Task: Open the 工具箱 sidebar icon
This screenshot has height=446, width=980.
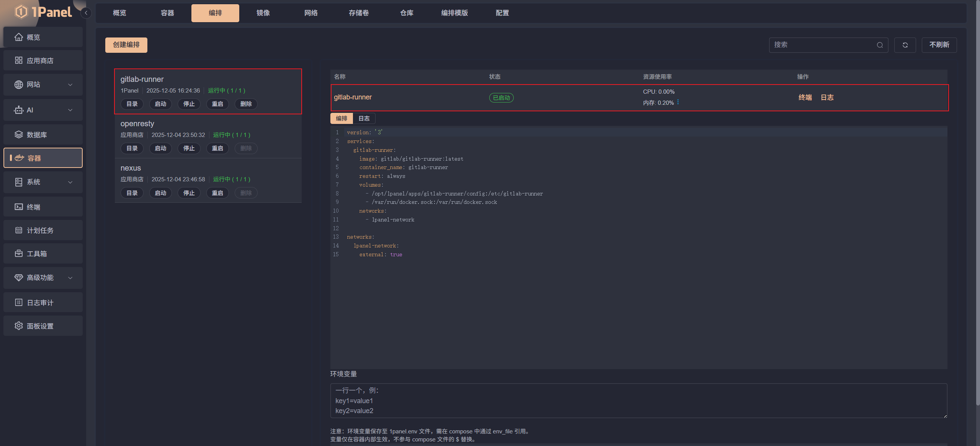Action: pyautogui.click(x=19, y=253)
